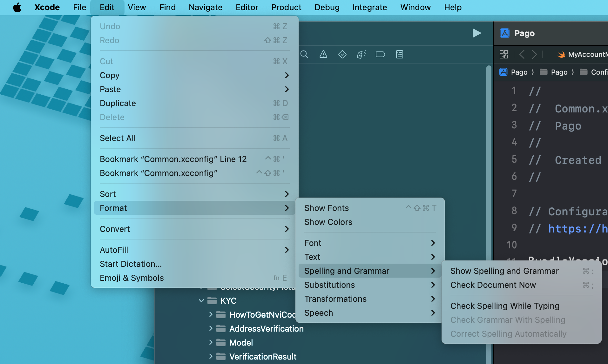The image size is (608, 364).
Task: Expand the AddressVerification folder
Action: click(x=211, y=328)
